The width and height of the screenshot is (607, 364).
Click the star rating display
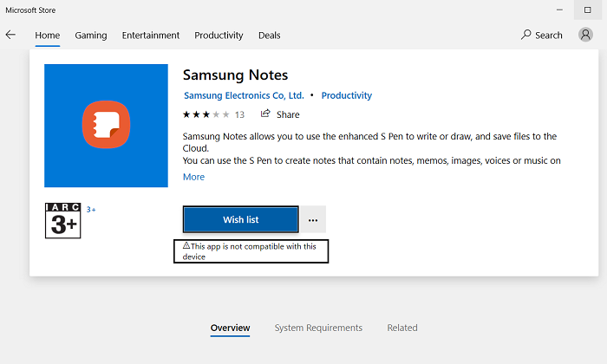click(x=206, y=114)
